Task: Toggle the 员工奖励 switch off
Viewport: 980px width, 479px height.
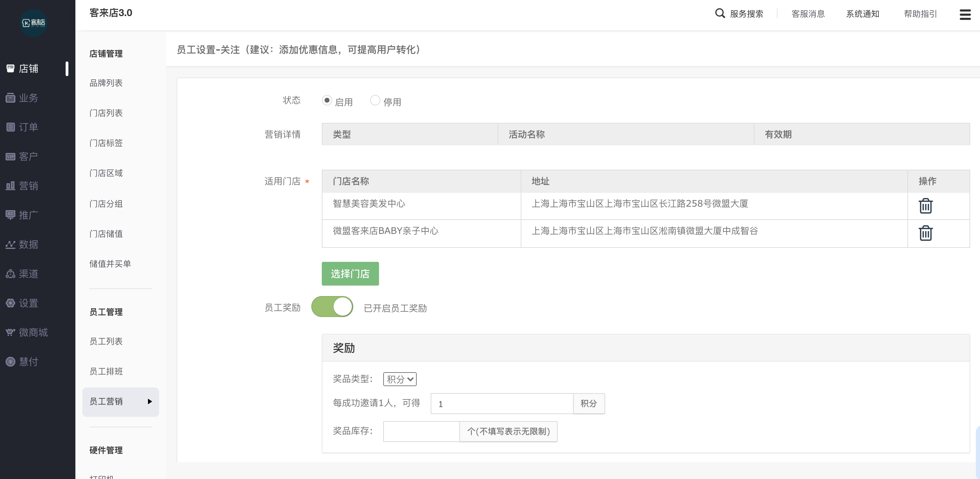Action: pyautogui.click(x=332, y=307)
